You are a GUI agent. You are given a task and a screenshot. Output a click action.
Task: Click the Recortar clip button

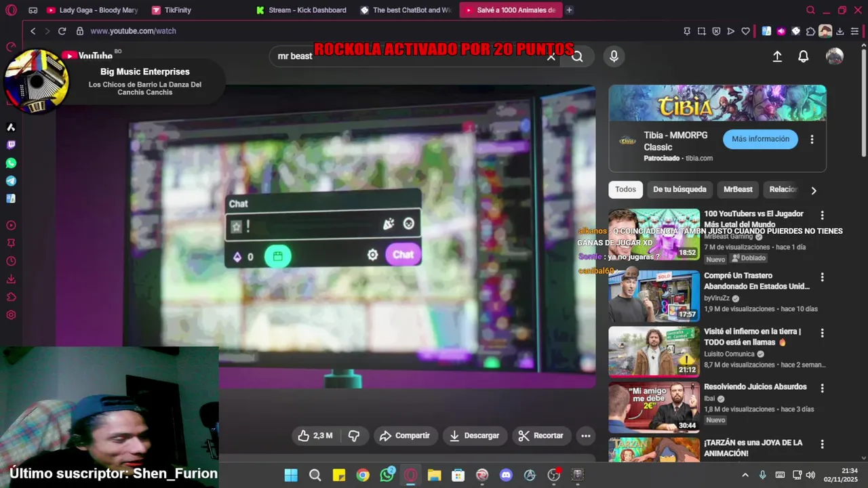[541, 436]
